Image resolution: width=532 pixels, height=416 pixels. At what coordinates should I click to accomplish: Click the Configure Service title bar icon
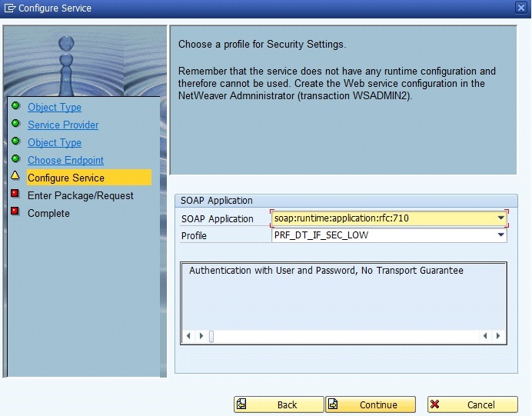pos(9,8)
